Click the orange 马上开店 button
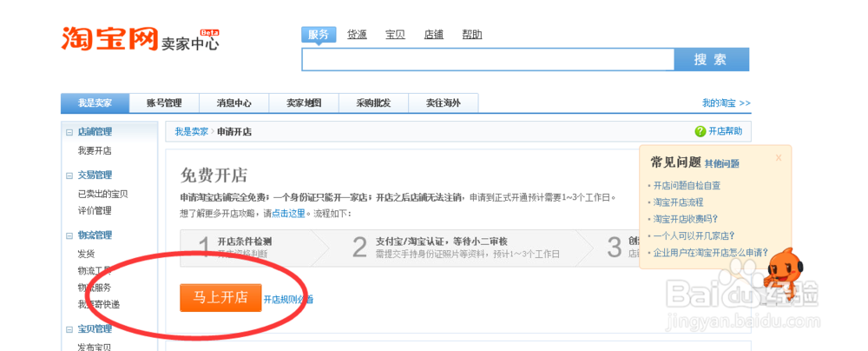 point(220,298)
